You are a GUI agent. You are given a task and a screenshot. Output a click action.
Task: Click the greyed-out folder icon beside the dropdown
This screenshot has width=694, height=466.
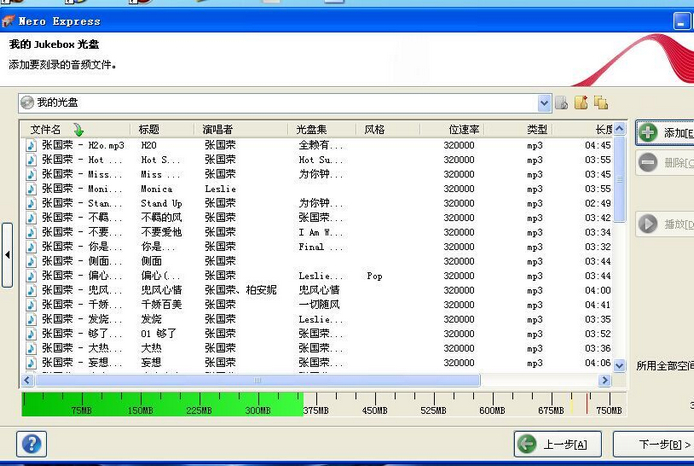point(562,102)
